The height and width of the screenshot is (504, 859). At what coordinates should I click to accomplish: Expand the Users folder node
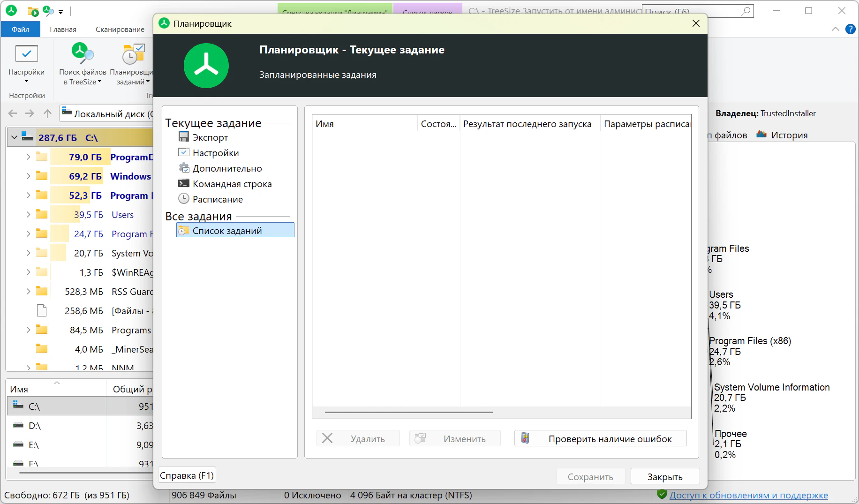pyautogui.click(x=28, y=215)
